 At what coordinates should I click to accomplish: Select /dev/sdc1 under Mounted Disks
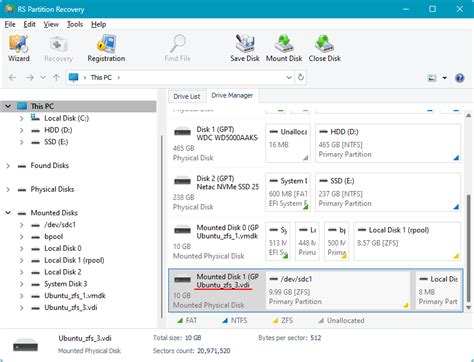point(60,225)
